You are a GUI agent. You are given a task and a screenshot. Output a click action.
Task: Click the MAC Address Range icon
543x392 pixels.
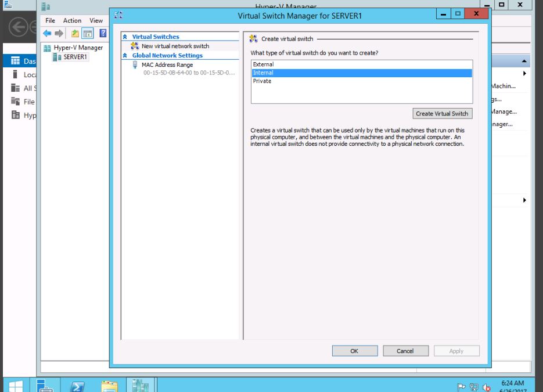(135, 65)
